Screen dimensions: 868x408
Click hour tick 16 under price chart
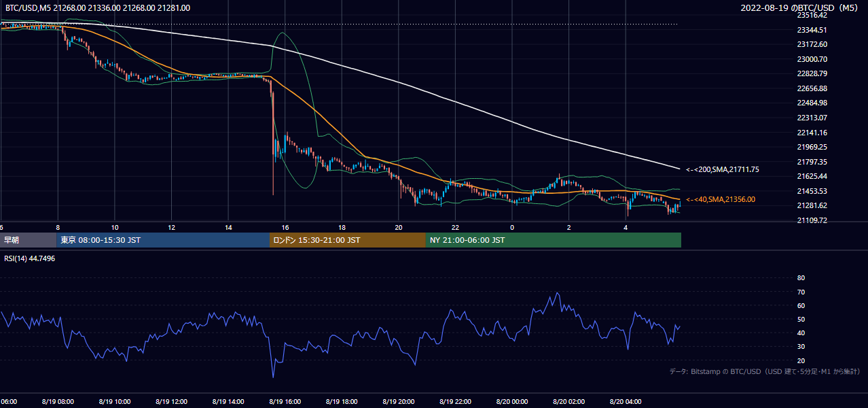[x=285, y=227]
